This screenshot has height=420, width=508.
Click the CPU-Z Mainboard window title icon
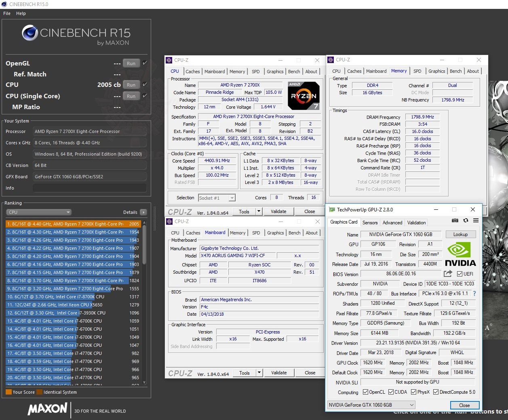(169, 222)
